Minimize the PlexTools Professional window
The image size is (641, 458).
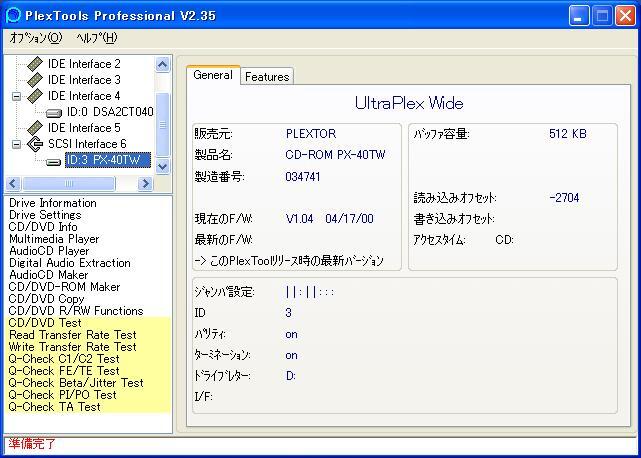(x=579, y=16)
